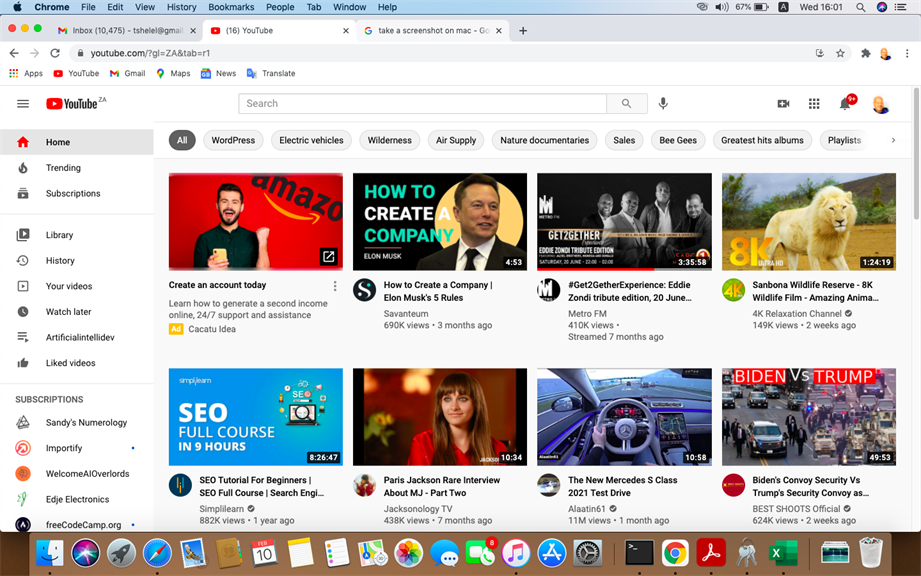Bookmark this page with star icon
Screen dimensions: 921x576
pyautogui.click(x=840, y=53)
